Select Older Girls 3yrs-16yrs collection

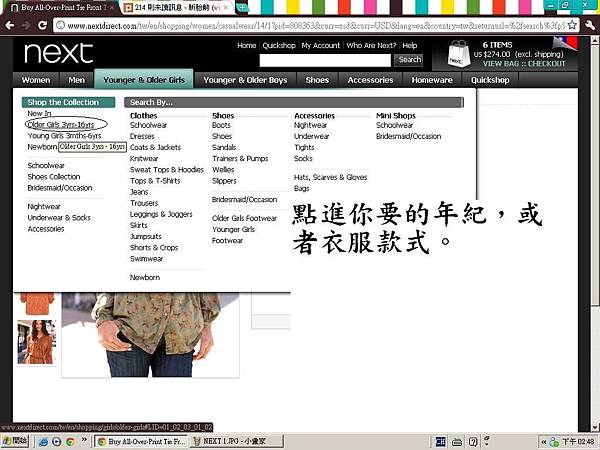[61, 125]
